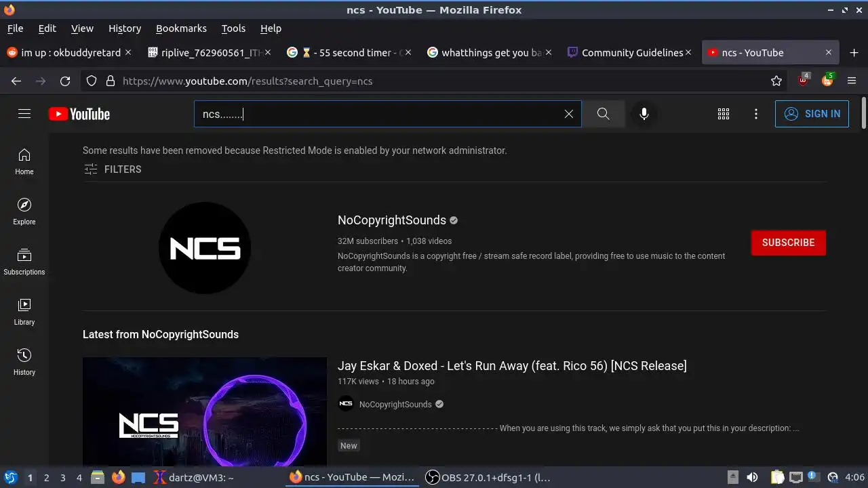Open the History menu
Screen dimensions: 868x488
pyautogui.click(x=125, y=28)
